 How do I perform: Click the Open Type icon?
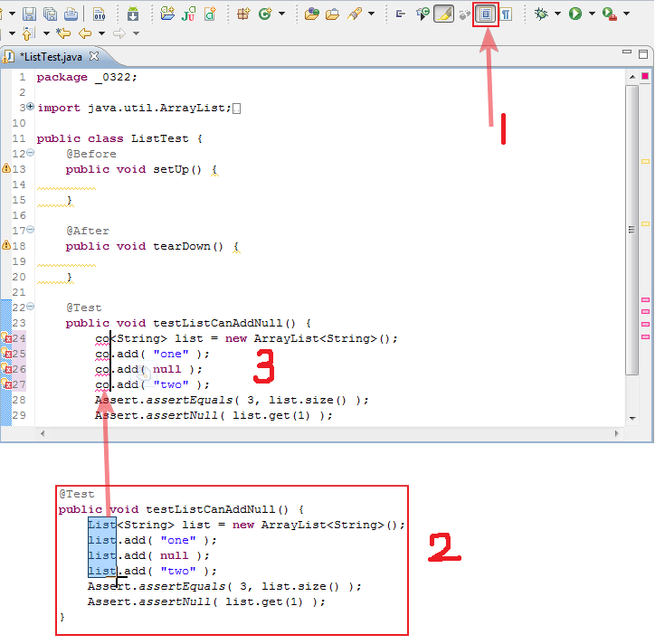(311, 14)
